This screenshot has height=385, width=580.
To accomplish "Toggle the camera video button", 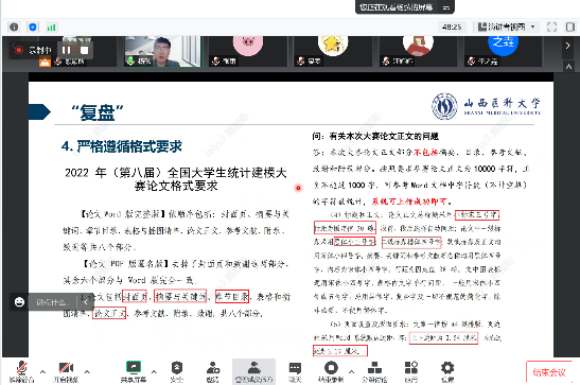I will 66,372.
